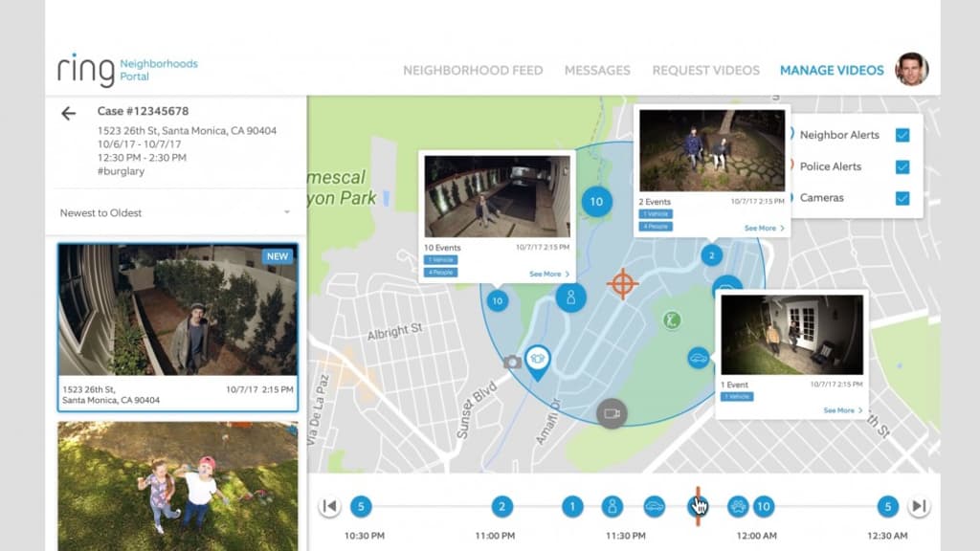Open the Newest to Oldest sort dropdown
Image resolution: width=980 pixels, height=551 pixels.
176,212
